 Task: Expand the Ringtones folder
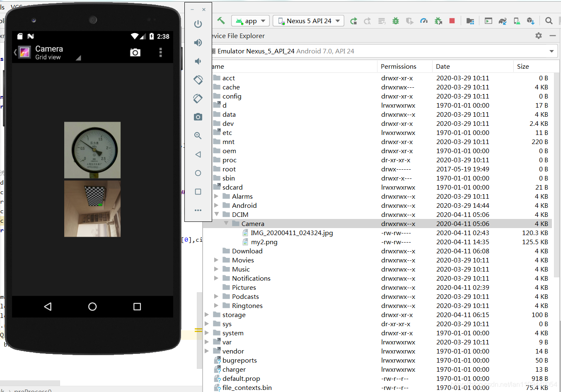pos(216,305)
